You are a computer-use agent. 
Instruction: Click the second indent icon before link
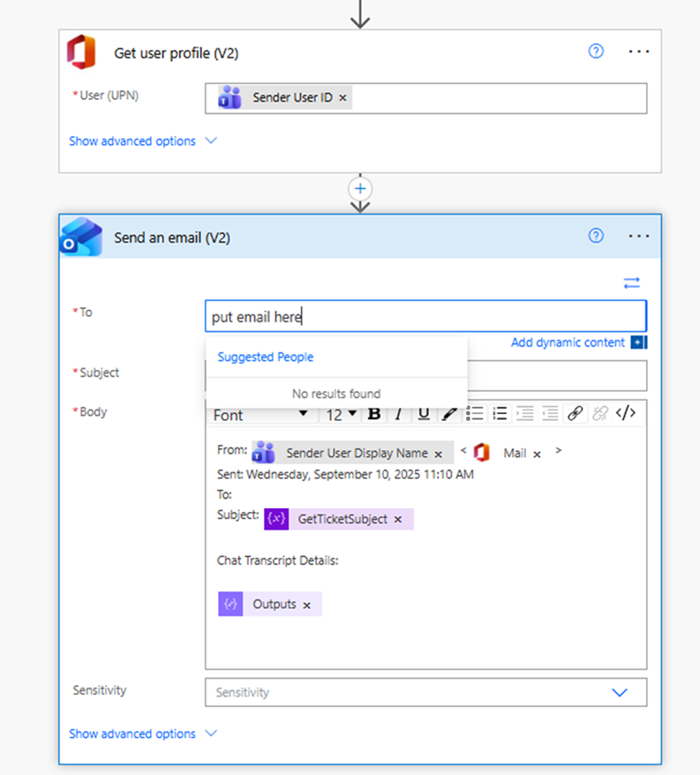pos(550,413)
